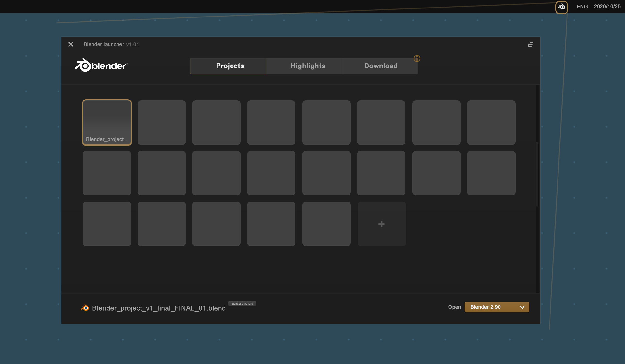Click the project list vertical scrollbar

pyautogui.click(x=537, y=174)
